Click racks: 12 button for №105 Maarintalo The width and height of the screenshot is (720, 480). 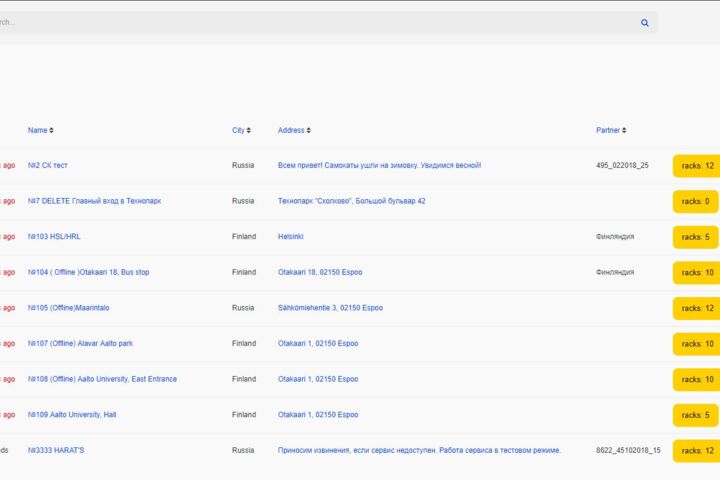point(696,308)
